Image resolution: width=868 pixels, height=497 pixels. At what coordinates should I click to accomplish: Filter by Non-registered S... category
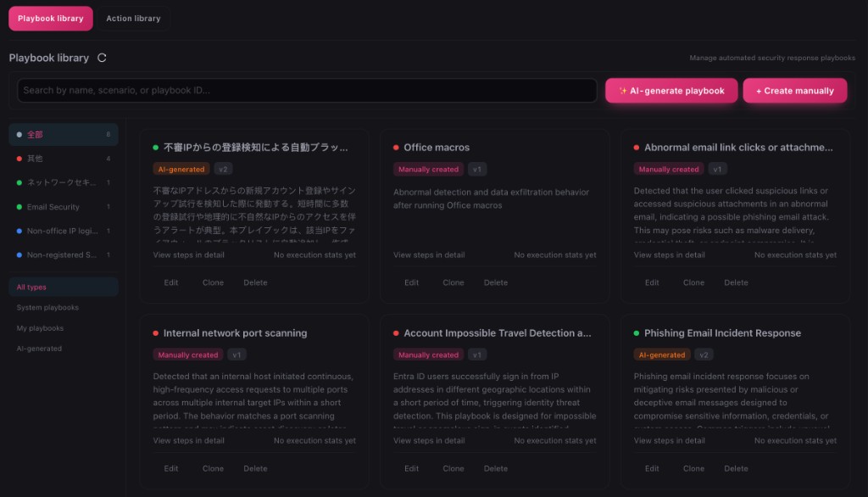pyautogui.click(x=64, y=255)
